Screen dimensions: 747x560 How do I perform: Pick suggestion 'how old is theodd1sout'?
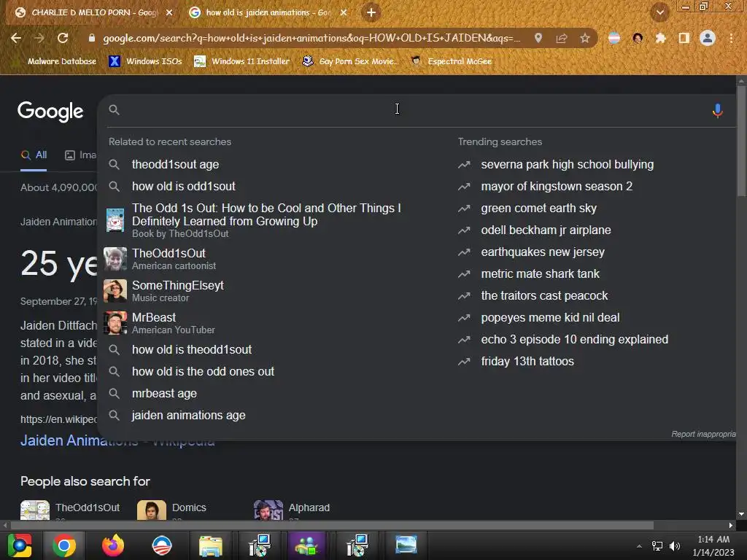[x=192, y=350]
